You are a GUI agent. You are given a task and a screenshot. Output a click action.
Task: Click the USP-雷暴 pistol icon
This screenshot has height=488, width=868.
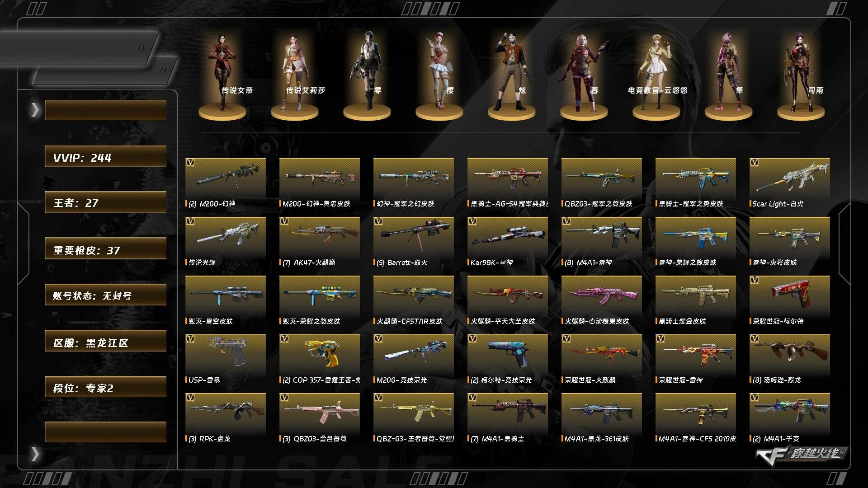point(225,354)
